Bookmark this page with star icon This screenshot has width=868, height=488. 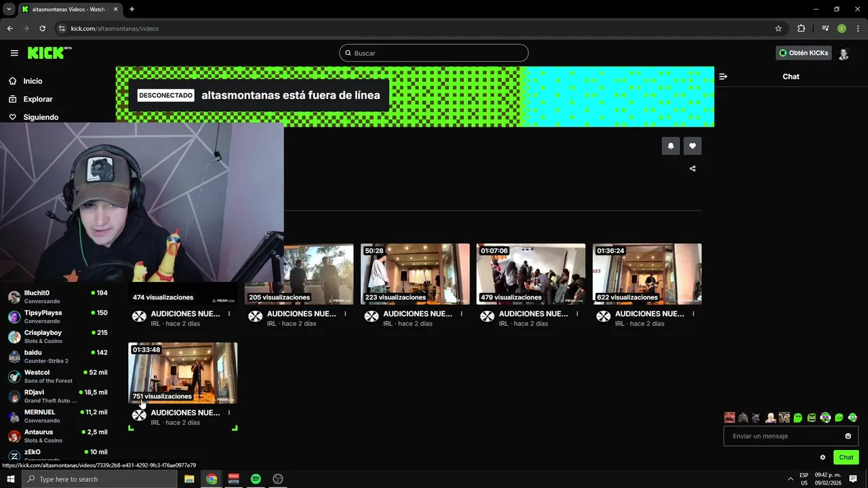778,28
